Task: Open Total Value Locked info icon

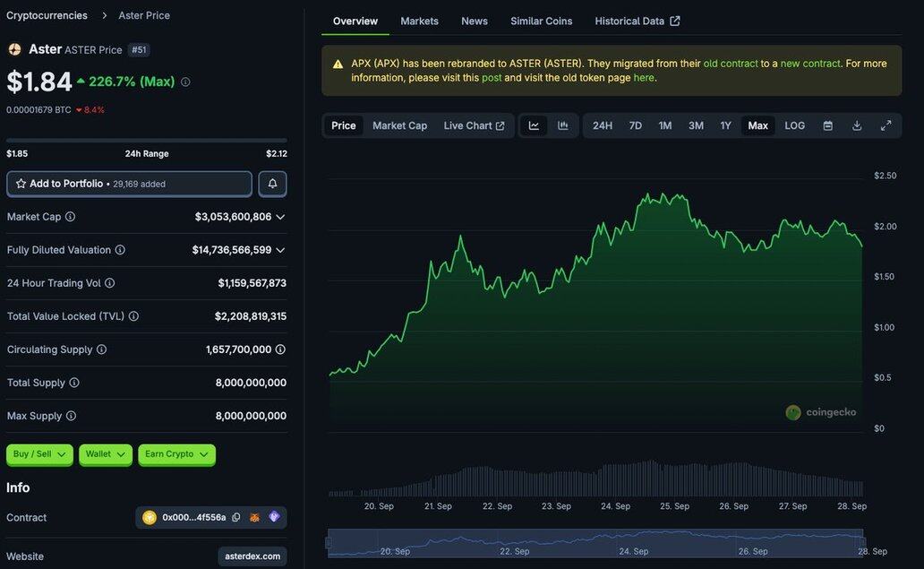Action: [133, 316]
